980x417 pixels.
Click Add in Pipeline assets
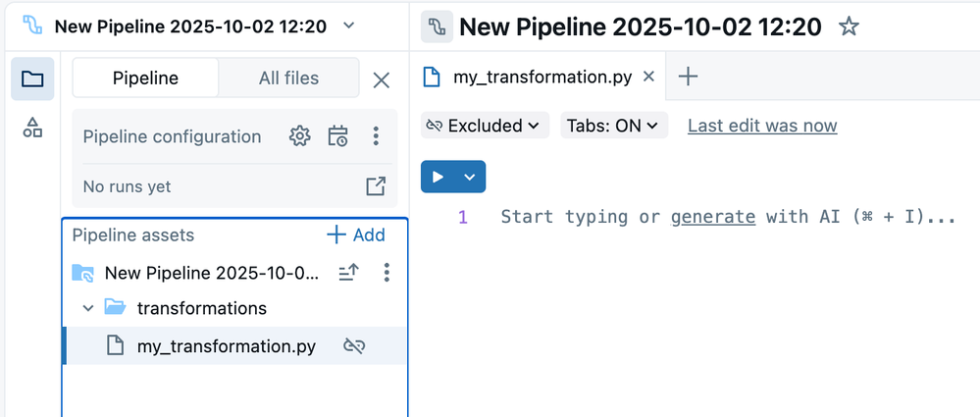pos(356,235)
